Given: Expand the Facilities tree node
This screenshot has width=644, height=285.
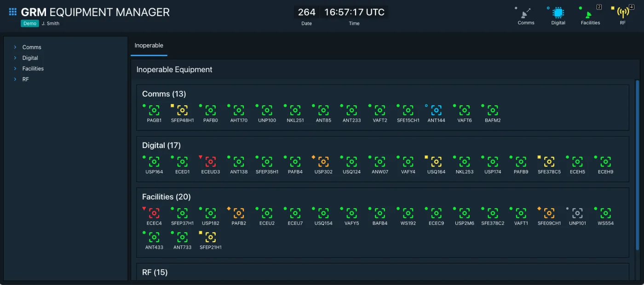Looking at the screenshot, I should (x=15, y=68).
